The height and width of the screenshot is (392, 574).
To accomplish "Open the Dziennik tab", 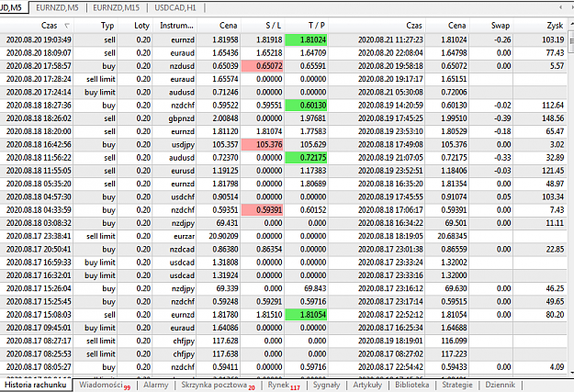I will [500, 385].
